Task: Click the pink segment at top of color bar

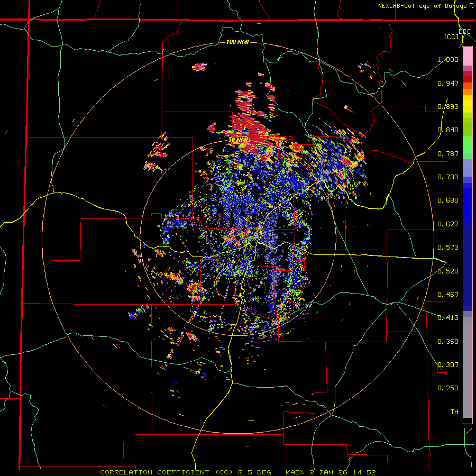Action: [467, 57]
